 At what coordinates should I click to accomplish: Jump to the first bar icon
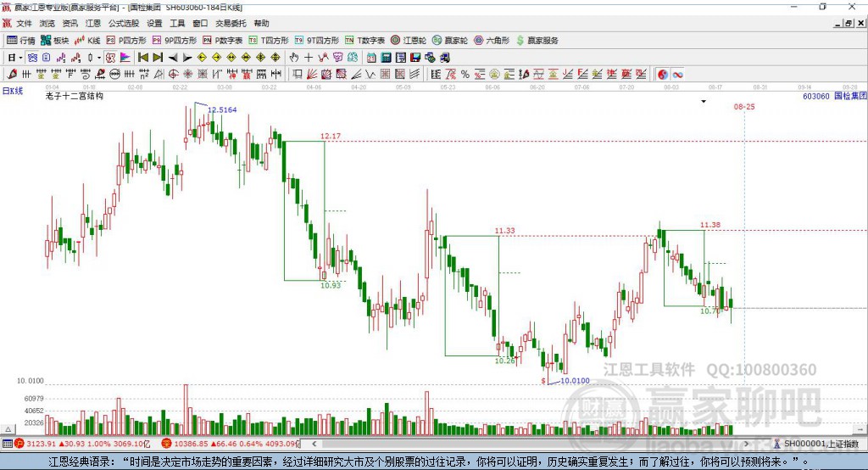[x=142, y=58]
